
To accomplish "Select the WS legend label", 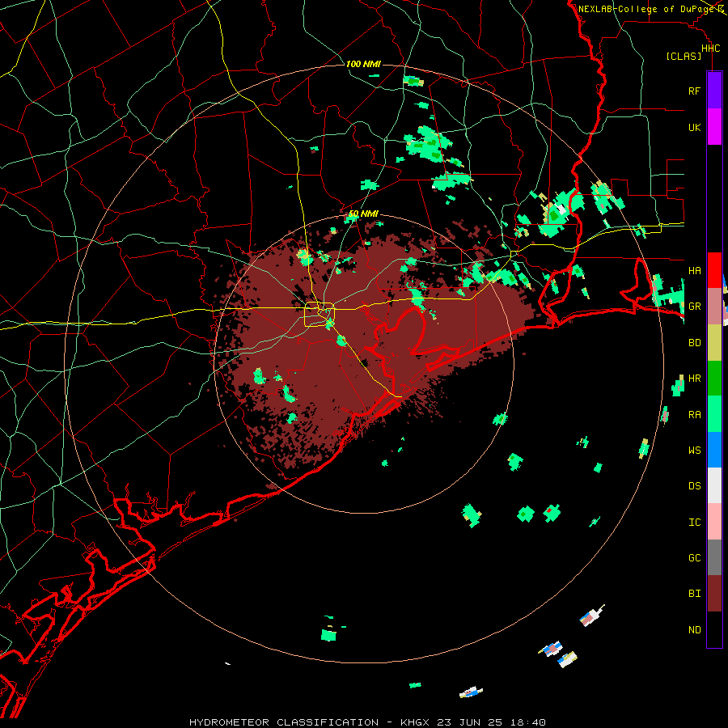I will tap(694, 451).
